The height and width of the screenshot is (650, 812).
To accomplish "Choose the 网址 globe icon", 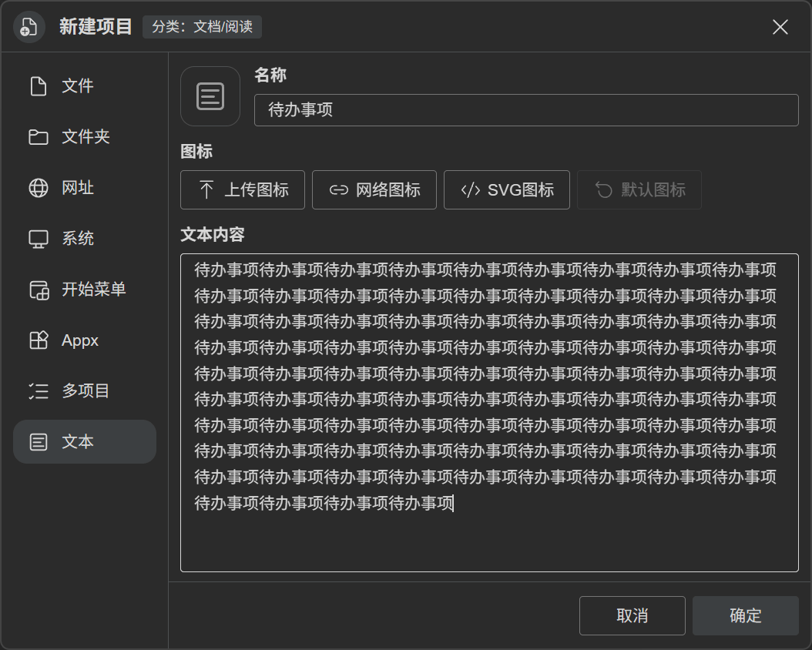I will [39, 188].
